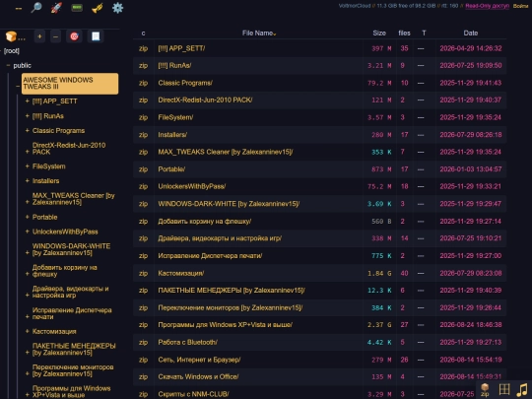Download zip of Переключение мониторов folder
The width and height of the screenshot is (532, 399).
pos(143,307)
